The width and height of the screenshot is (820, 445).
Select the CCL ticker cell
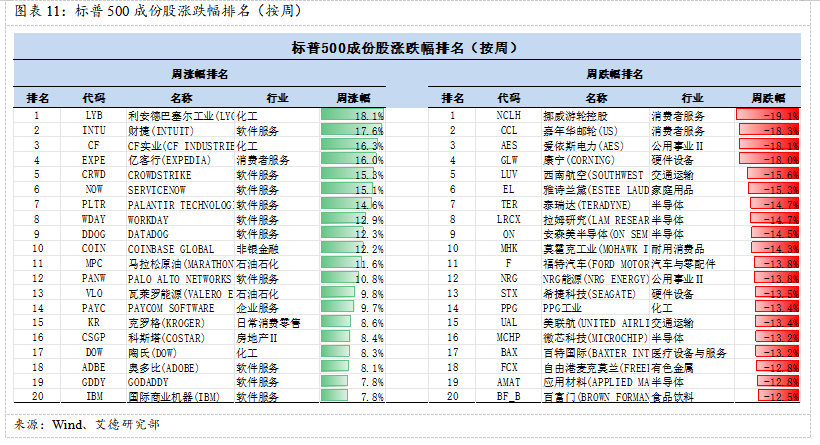coord(508,130)
